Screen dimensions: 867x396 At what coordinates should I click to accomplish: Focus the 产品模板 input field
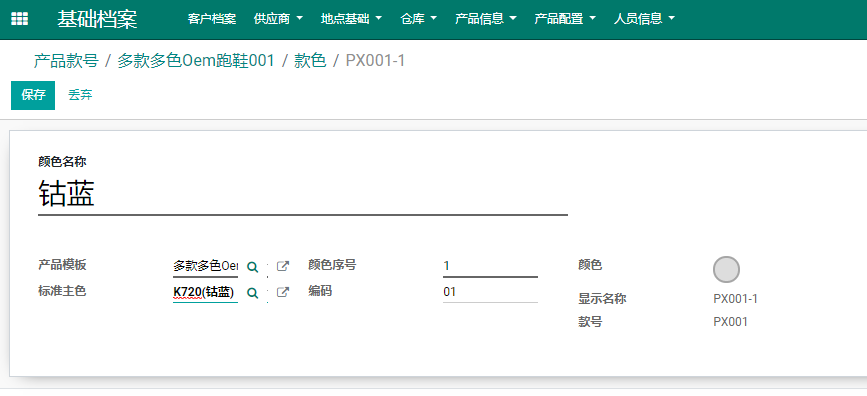pyautogui.click(x=205, y=267)
